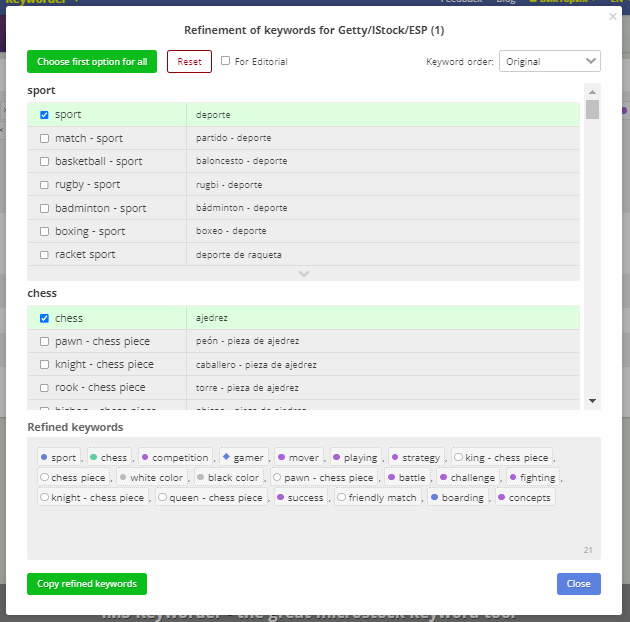The width and height of the screenshot is (630, 622).
Task: Click the deporte translation cell
Action: tap(383, 115)
